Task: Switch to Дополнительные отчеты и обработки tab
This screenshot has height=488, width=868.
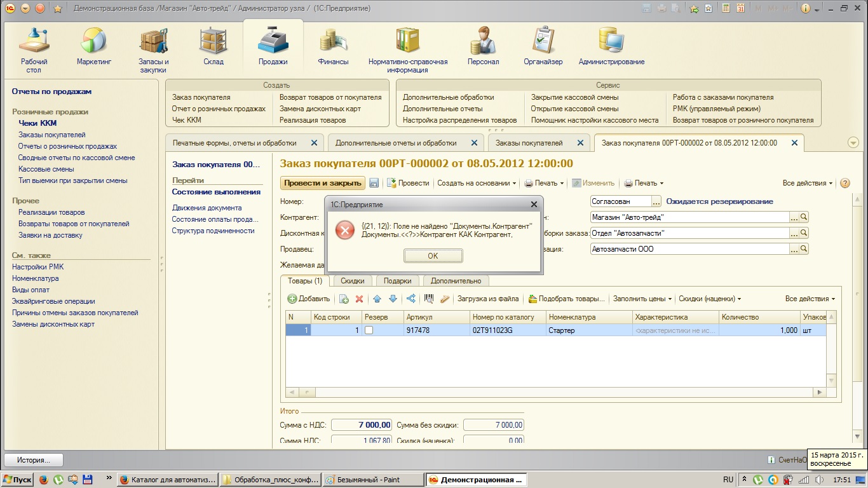Action: point(396,143)
